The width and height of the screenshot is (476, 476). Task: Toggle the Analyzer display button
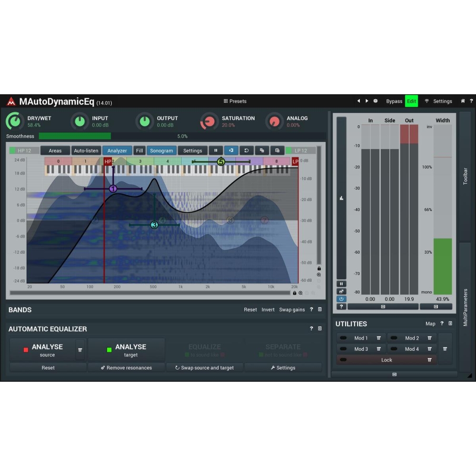(117, 150)
